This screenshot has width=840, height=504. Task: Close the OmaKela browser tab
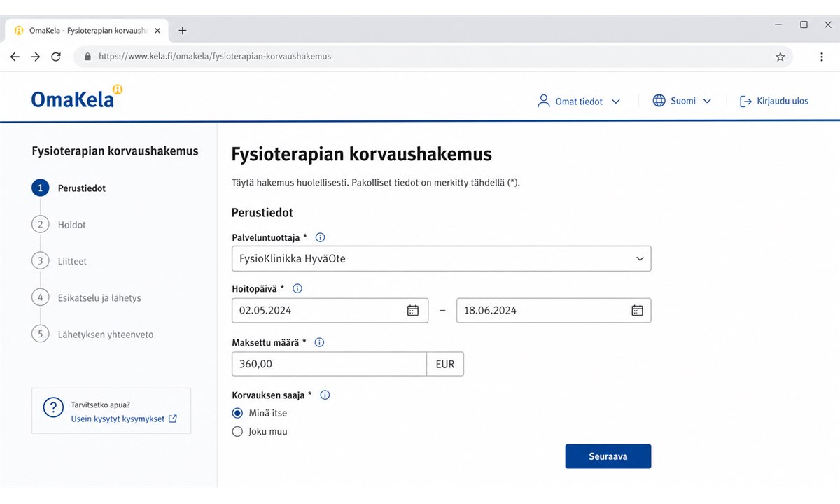pyautogui.click(x=157, y=31)
